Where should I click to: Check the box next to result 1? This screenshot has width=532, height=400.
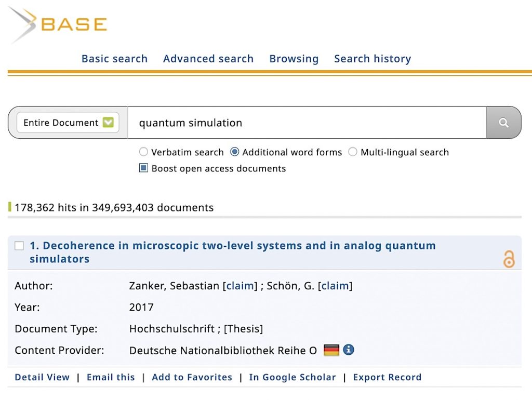click(19, 245)
